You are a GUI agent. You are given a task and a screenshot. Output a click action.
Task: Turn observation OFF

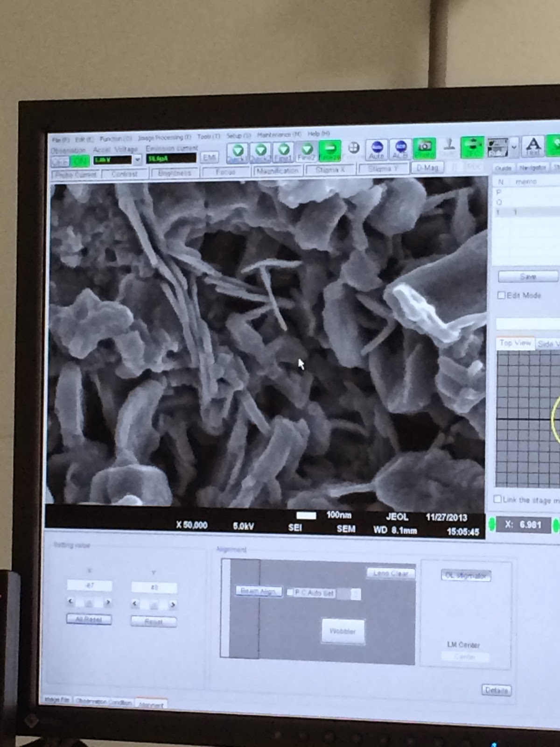click(x=60, y=162)
